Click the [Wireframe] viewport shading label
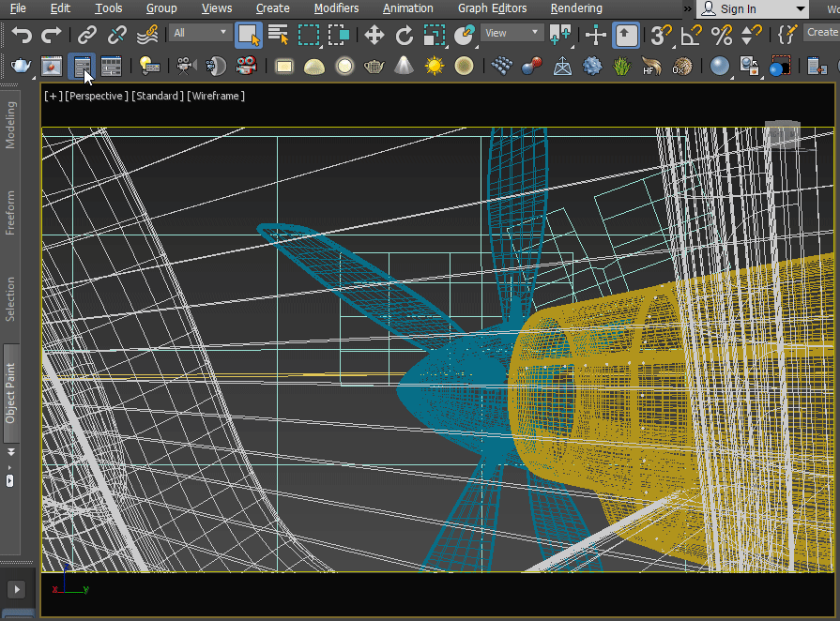840x621 pixels. tap(216, 96)
